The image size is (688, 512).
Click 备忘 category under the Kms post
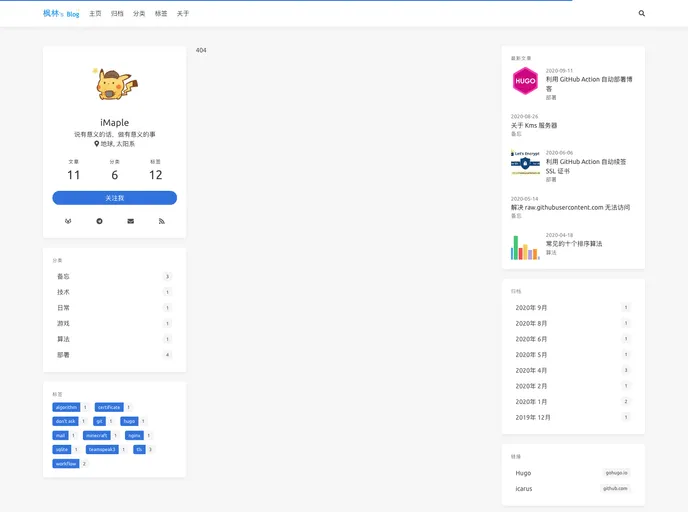[516, 134]
